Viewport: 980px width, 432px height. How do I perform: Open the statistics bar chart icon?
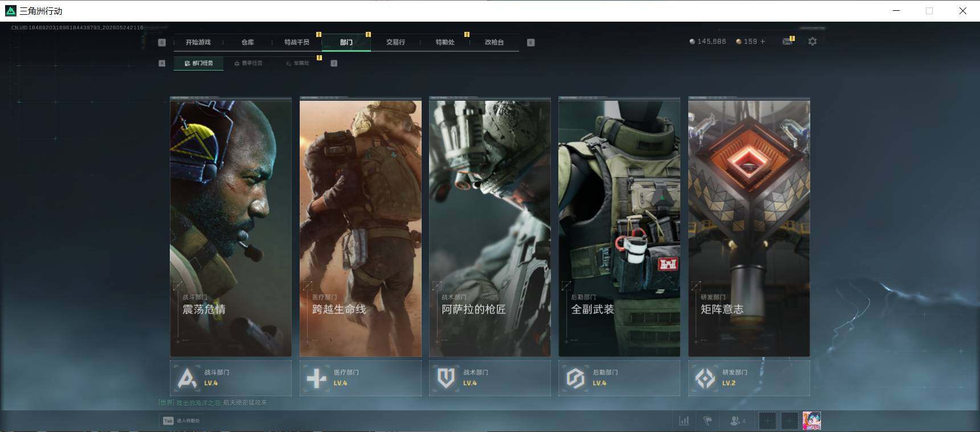click(x=684, y=421)
